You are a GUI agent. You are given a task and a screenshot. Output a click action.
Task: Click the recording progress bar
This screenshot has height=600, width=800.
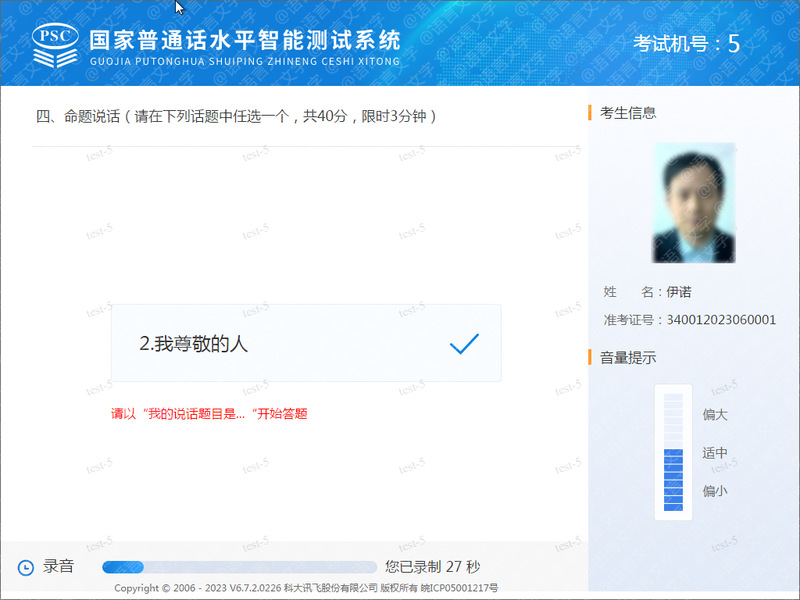click(239, 567)
